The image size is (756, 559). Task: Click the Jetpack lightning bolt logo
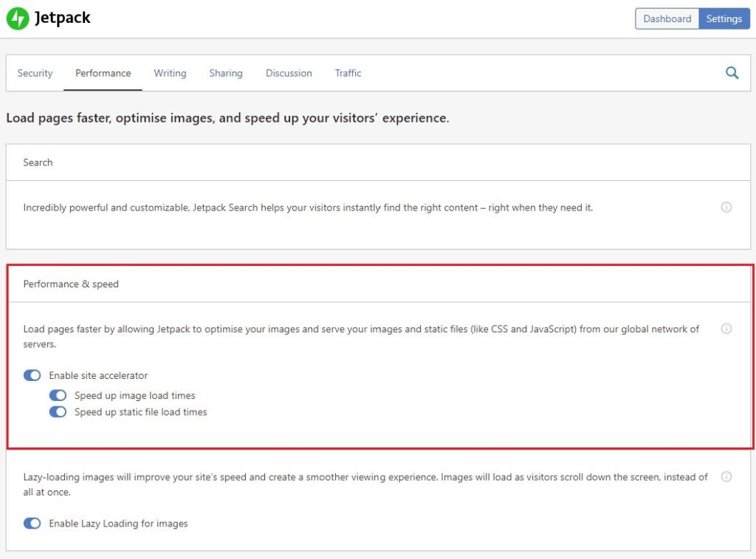17,18
